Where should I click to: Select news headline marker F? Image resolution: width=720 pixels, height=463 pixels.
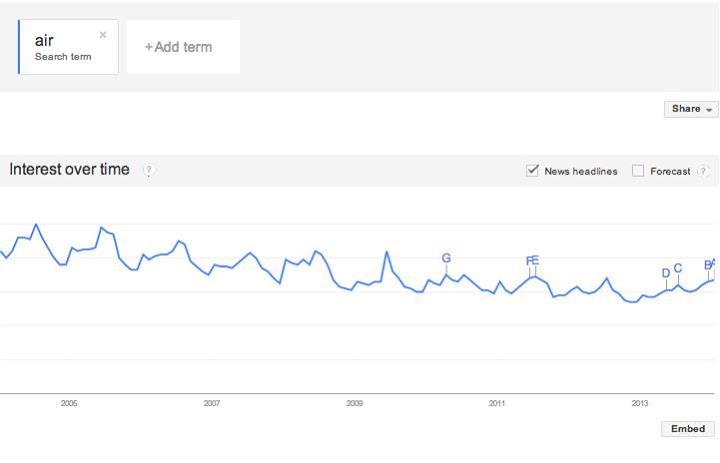tap(529, 262)
